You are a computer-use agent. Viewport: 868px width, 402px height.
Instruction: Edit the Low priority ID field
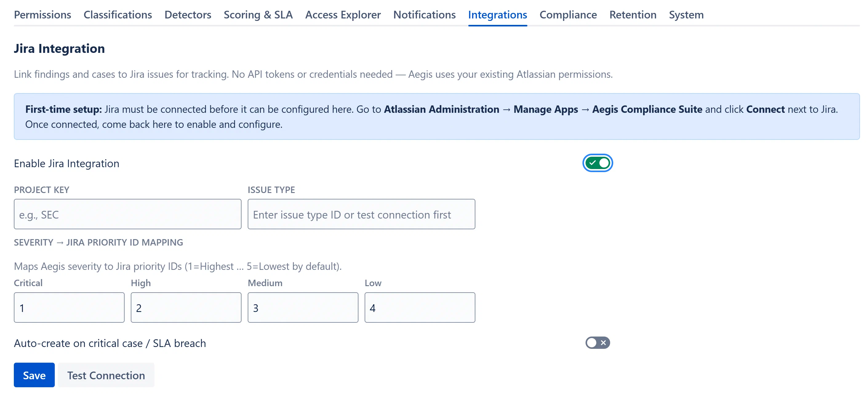[x=420, y=307]
